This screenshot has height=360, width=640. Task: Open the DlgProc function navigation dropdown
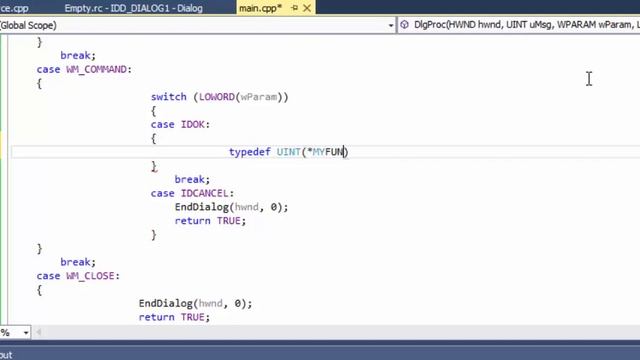click(x=519, y=25)
